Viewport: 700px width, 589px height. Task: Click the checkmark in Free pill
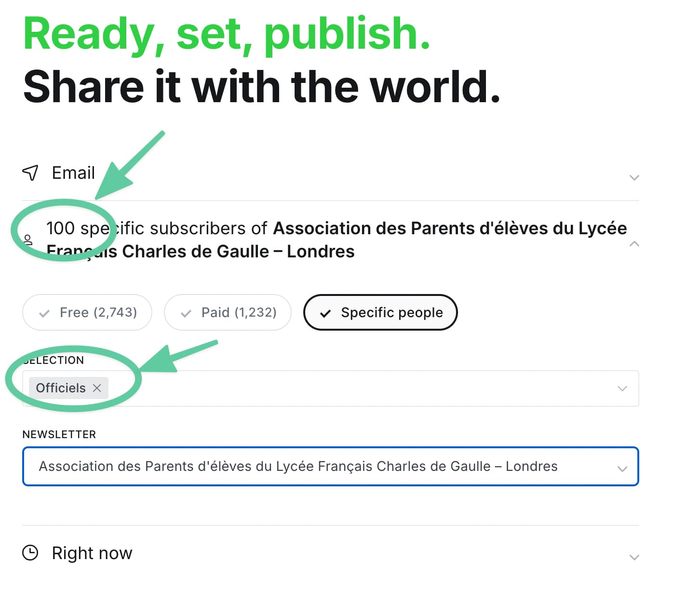pos(44,313)
